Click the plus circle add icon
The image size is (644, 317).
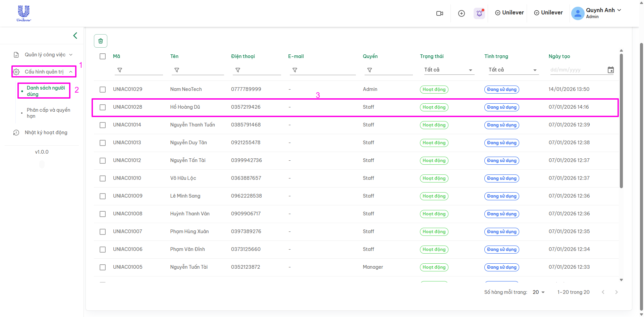pyautogui.click(x=462, y=13)
